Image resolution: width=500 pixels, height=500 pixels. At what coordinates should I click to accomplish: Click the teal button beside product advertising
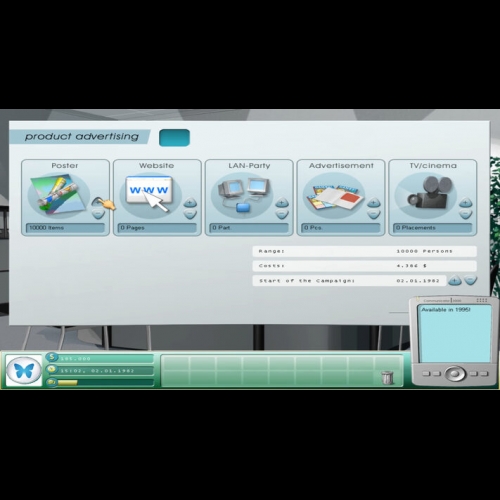[174, 138]
